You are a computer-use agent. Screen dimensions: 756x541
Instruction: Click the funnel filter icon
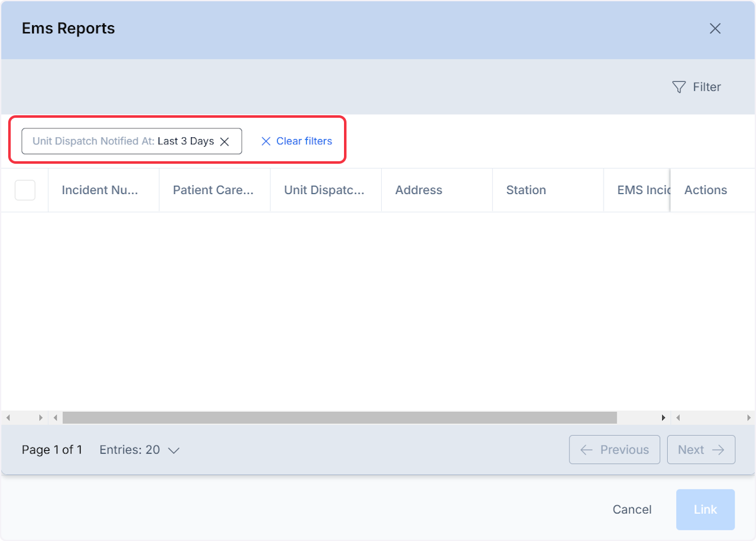click(x=679, y=87)
